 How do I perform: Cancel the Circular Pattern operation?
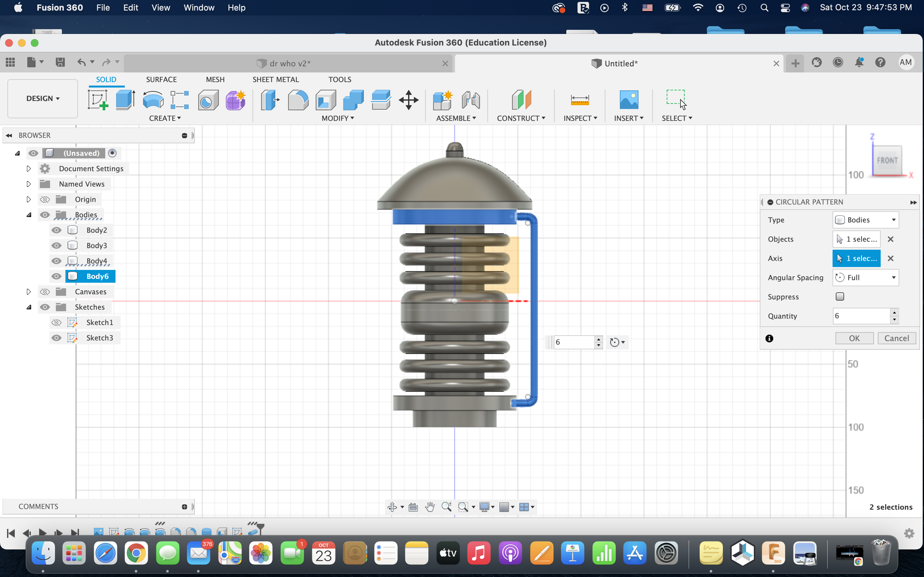(896, 338)
